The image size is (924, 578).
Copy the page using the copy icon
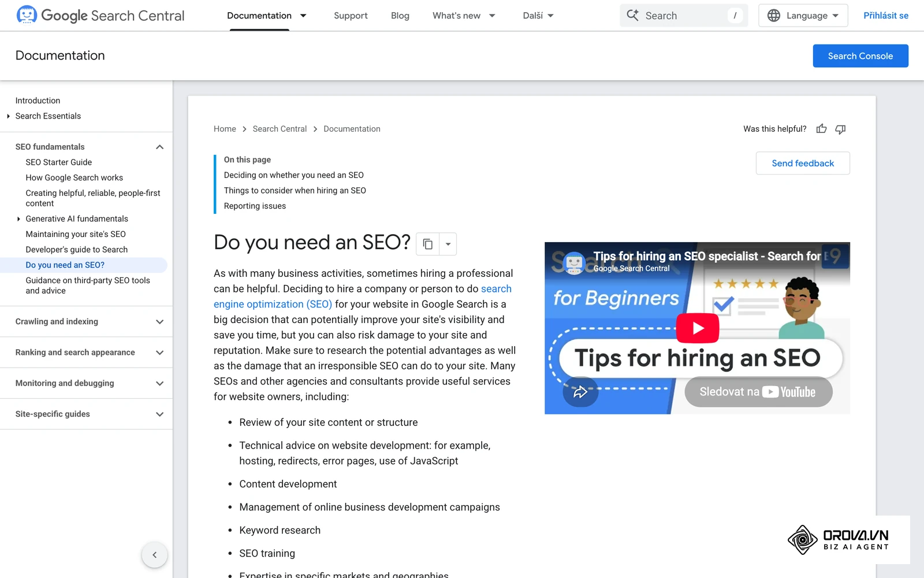428,244
